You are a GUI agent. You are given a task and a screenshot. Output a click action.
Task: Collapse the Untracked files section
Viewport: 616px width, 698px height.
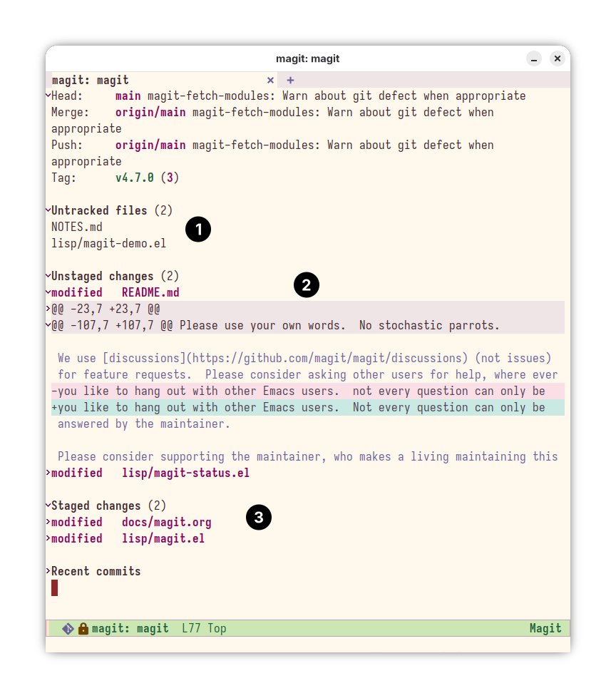(48, 210)
